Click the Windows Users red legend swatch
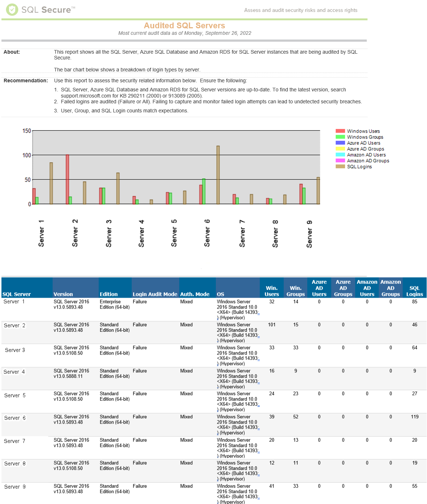 pos(340,131)
